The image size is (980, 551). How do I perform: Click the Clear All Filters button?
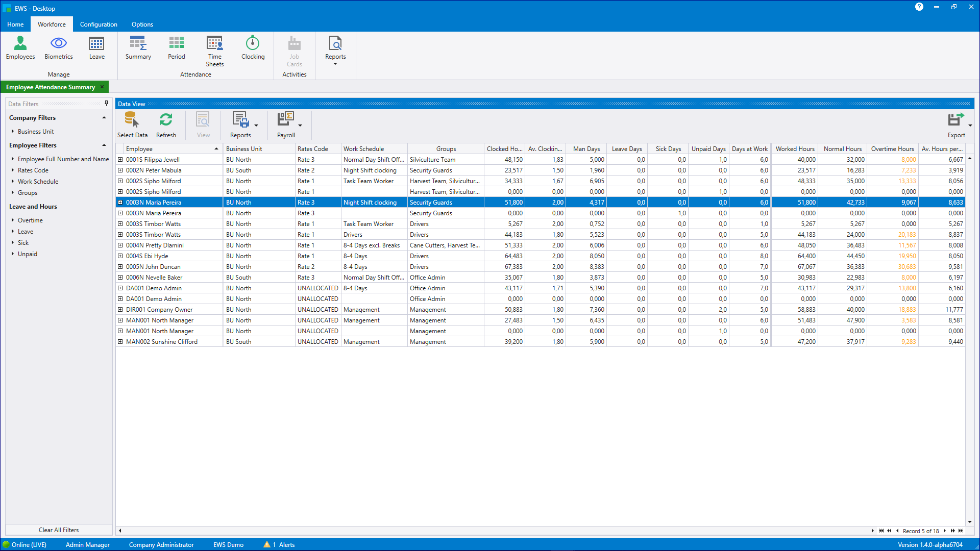coord(59,530)
